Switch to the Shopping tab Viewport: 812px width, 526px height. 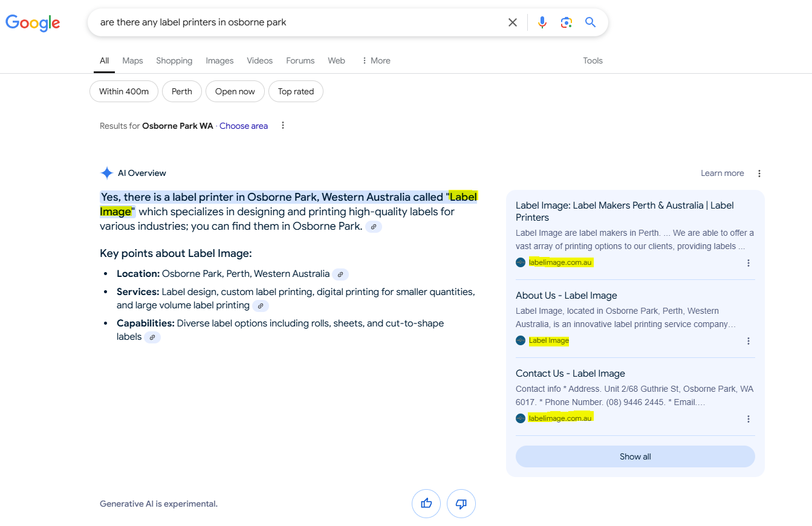pos(174,60)
